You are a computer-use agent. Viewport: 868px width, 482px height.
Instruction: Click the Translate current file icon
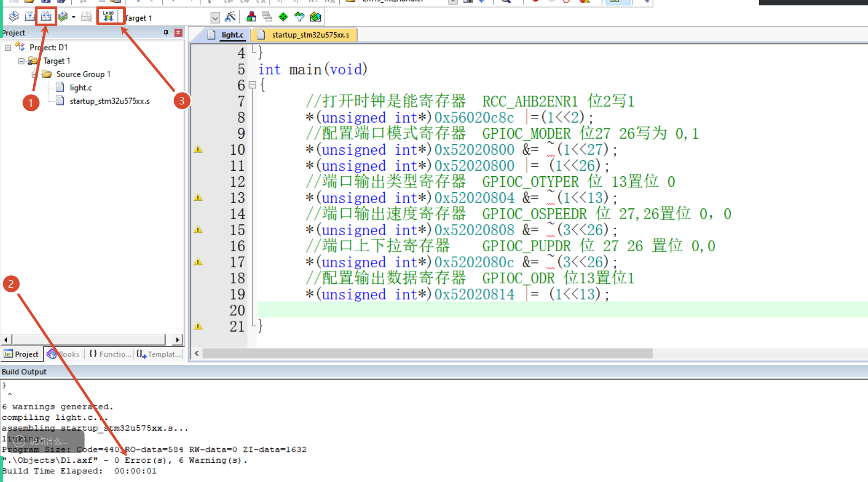click(x=14, y=17)
